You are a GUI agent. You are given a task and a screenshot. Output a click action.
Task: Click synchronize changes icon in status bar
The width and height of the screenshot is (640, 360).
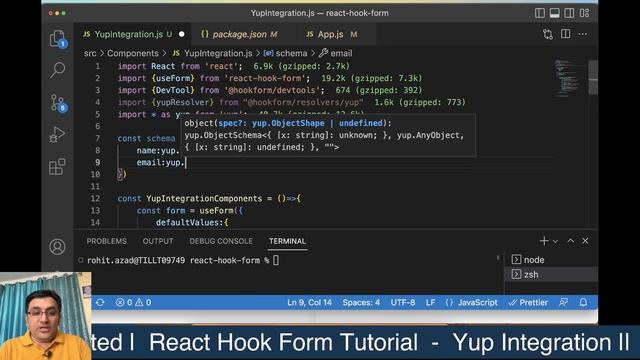pyautogui.click(x=100, y=302)
